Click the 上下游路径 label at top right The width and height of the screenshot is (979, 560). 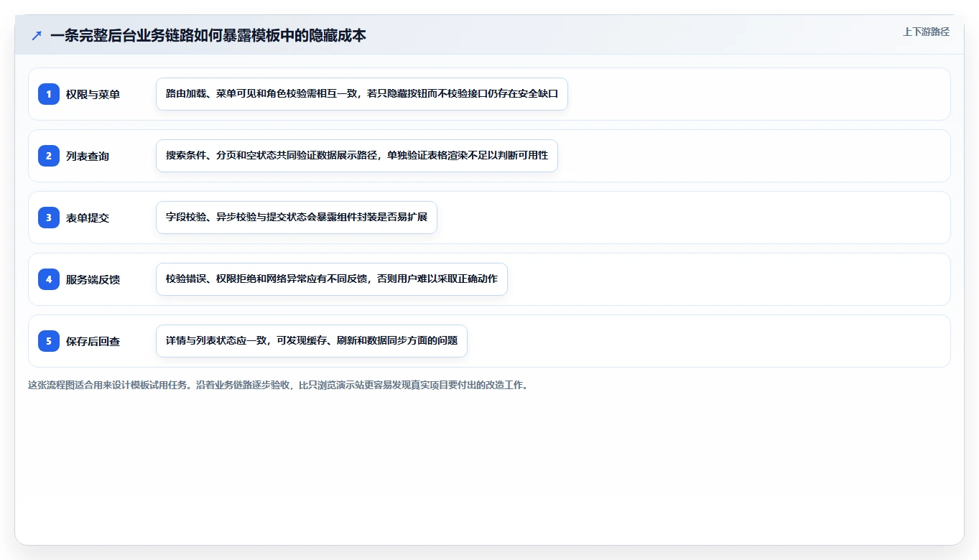[x=926, y=32]
